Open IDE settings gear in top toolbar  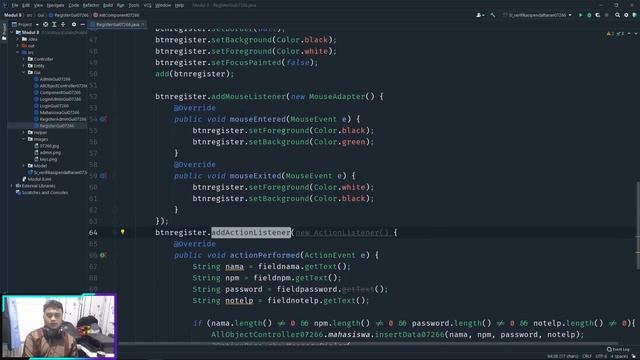(626, 15)
